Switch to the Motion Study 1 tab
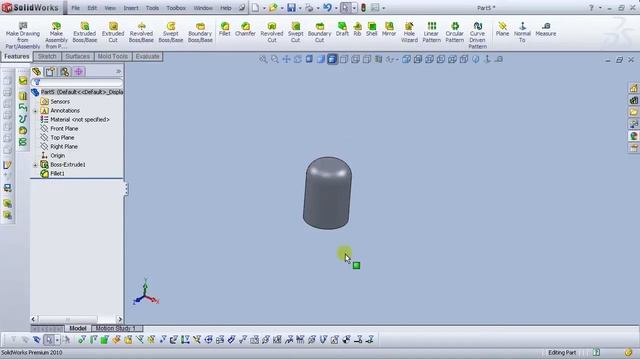Viewport: 640px width, 360px height. pos(116,328)
